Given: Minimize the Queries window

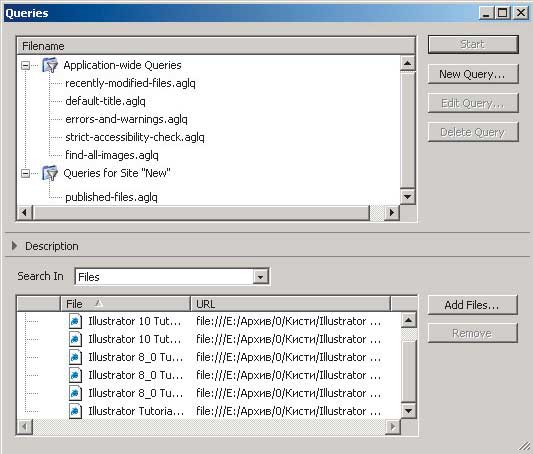Looking at the screenshot, I should click(x=486, y=13).
